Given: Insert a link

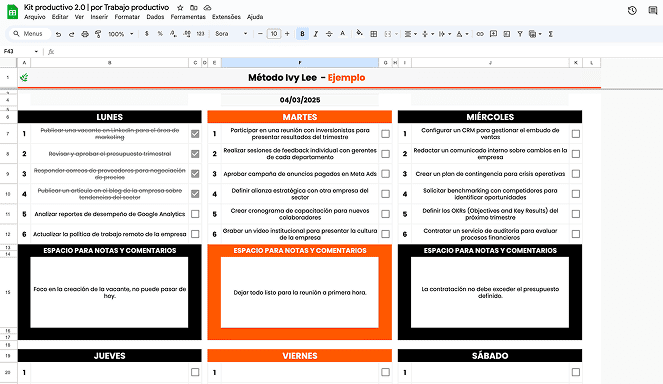Looking at the screenshot, I should [480, 34].
